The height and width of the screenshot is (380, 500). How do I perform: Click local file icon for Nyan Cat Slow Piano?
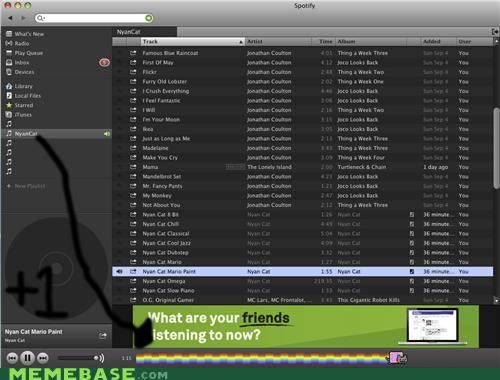pyautogui.click(x=412, y=291)
